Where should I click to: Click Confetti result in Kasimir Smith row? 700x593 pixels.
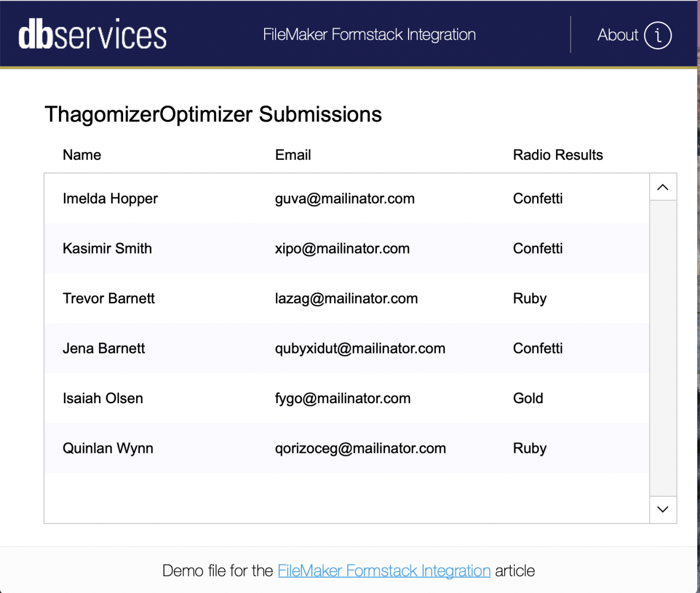click(538, 248)
